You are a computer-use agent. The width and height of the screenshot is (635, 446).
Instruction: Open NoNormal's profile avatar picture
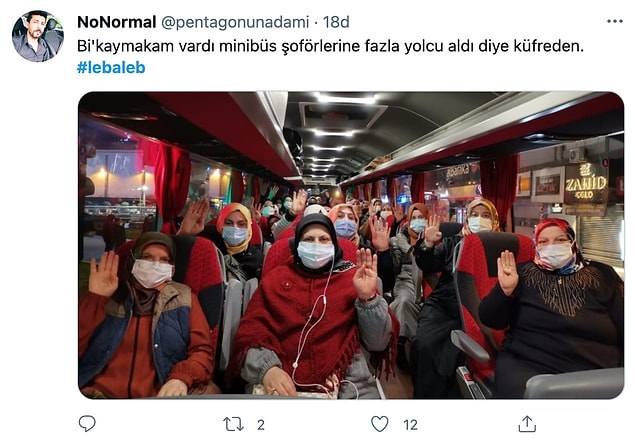point(38,36)
